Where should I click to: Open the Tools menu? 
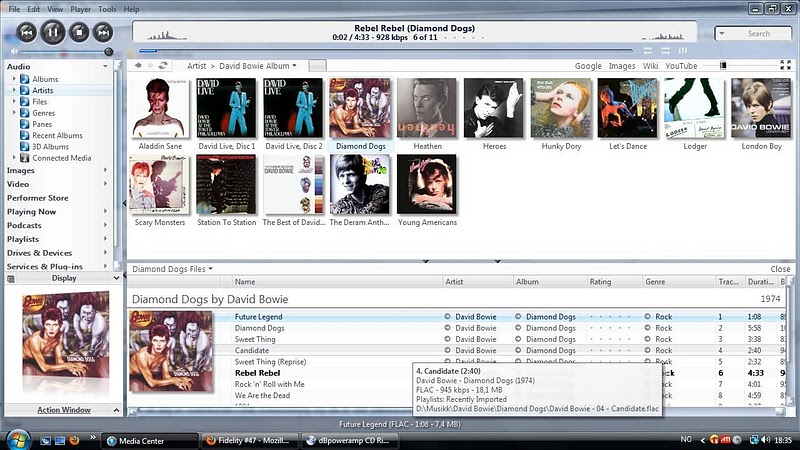point(107,9)
